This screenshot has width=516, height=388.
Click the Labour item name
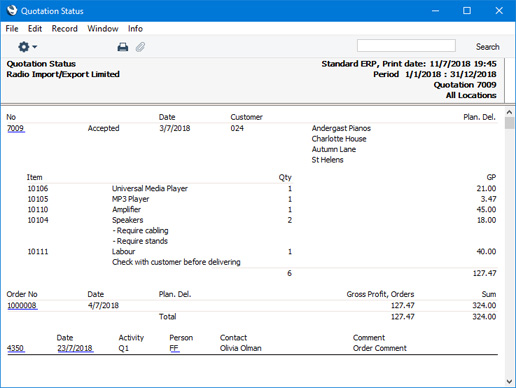[x=123, y=252]
